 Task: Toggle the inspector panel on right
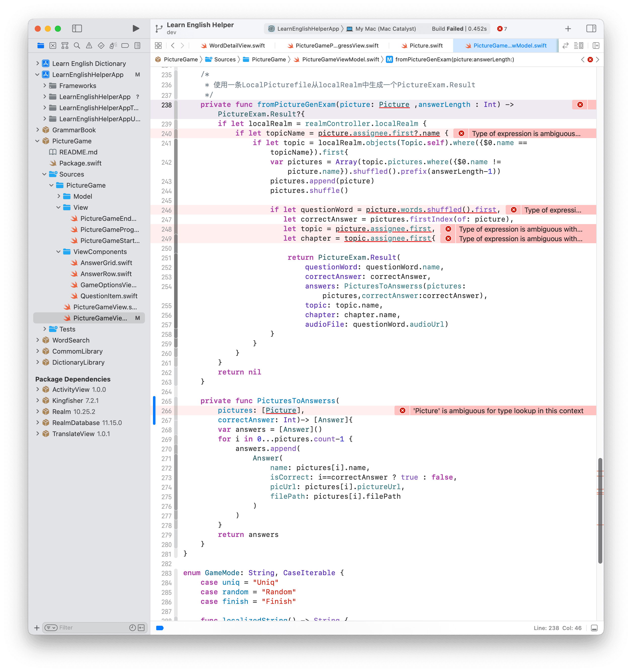591,29
